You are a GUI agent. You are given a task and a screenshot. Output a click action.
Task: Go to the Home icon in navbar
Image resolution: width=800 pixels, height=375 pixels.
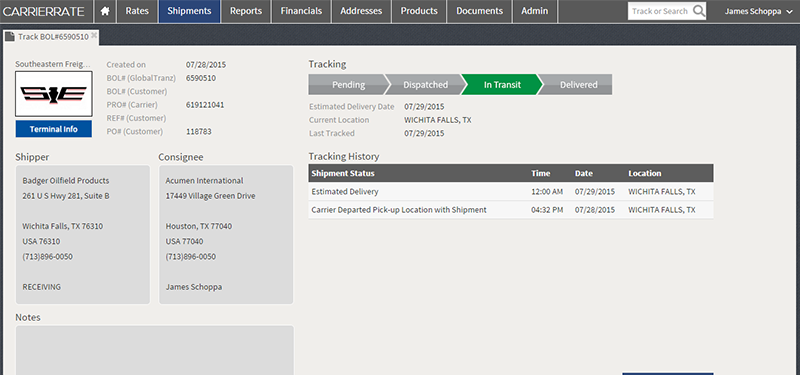tap(105, 11)
